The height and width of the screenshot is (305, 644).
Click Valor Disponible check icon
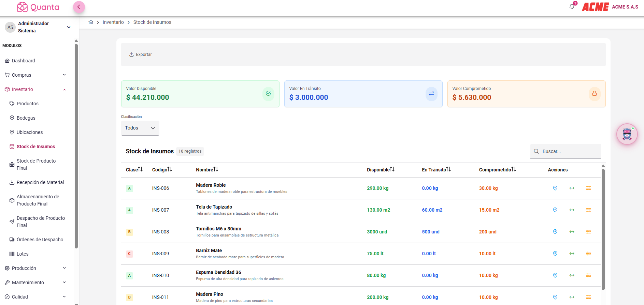[268, 94]
